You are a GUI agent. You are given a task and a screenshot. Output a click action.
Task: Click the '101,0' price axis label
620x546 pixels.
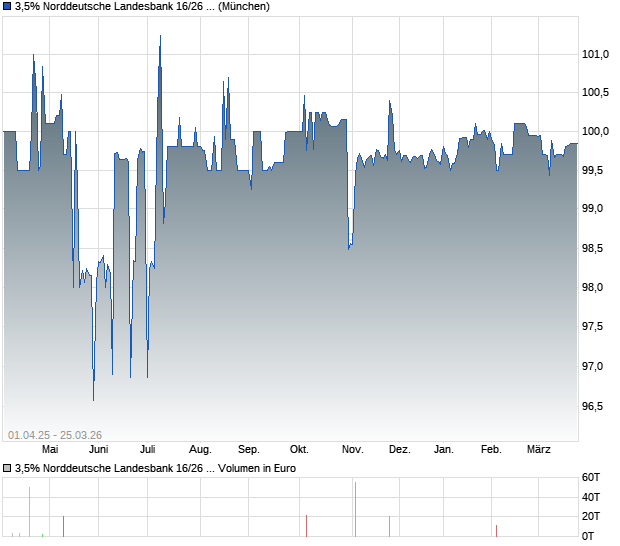point(595,54)
